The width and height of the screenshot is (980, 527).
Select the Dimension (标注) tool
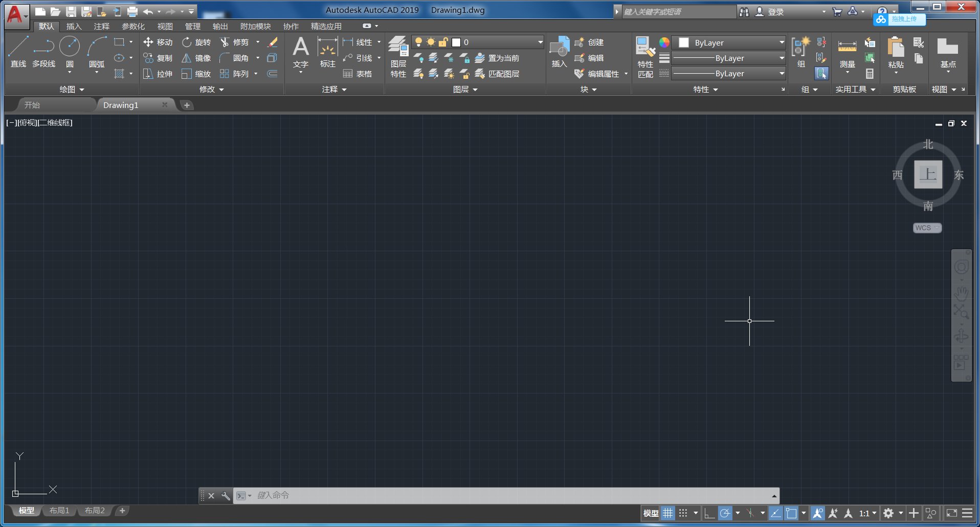tap(327, 52)
